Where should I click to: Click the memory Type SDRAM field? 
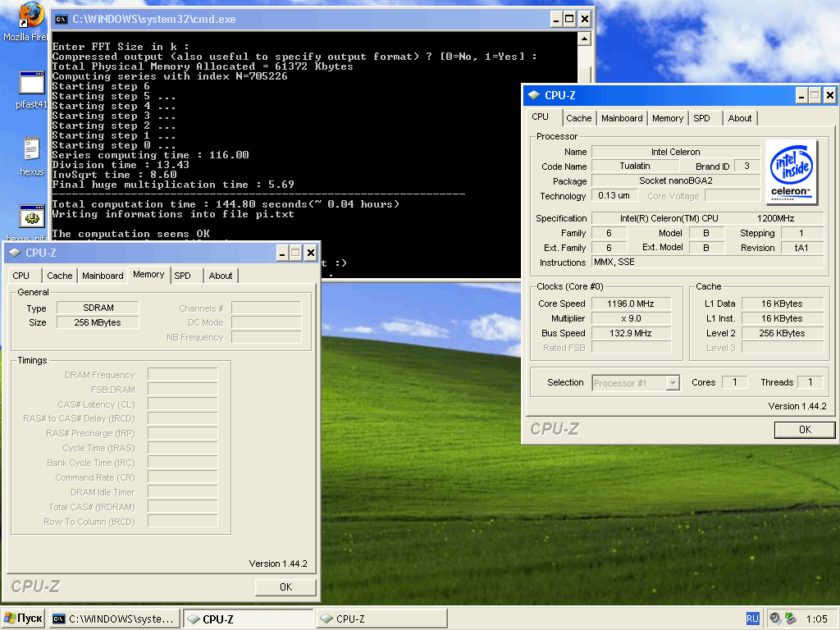click(x=98, y=308)
